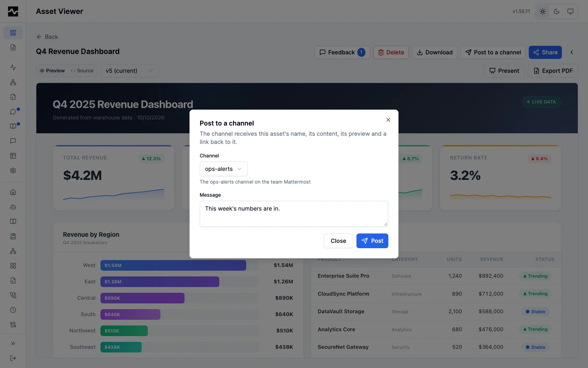The height and width of the screenshot is (368, 588).
Task: Click Close in the dialog
Action: [x=338, y=241]
